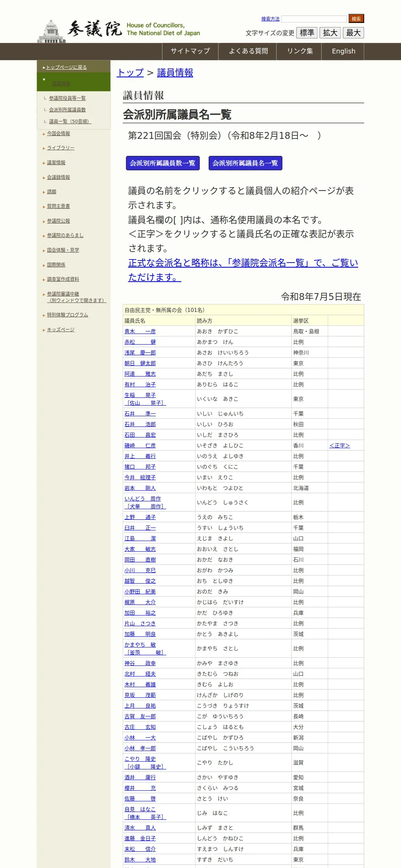Viewport: 401px width, 868px height.
Task: Open member 鈴木 大地's page
Action: click(140, 860)
